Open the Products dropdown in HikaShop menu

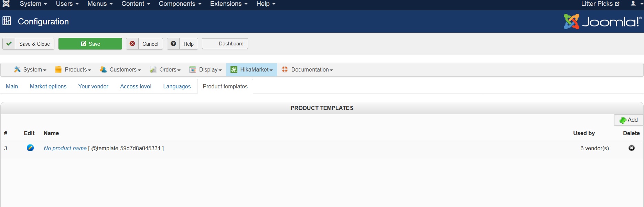click(x=73, y=70)
